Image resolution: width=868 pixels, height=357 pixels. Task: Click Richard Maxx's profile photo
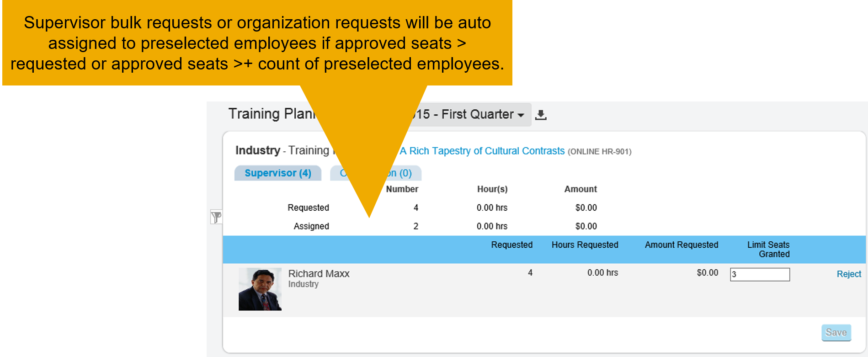(x=260, y=289)
